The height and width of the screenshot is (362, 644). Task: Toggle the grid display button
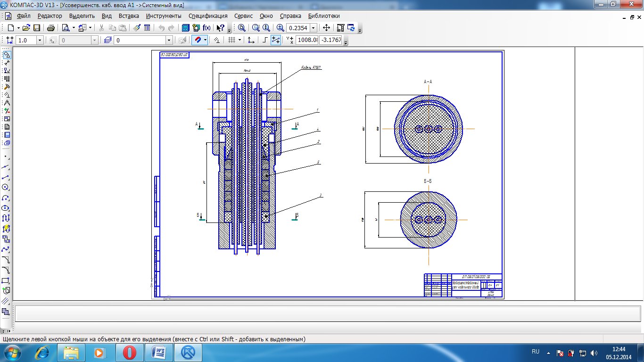(x=231, y=40)
